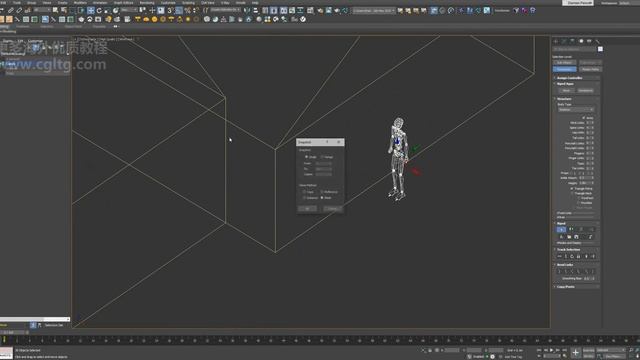Image resolution: width=640 pixels, height=360 pixels.
Task: Choose Instance clone method
Action: point(304,198)
